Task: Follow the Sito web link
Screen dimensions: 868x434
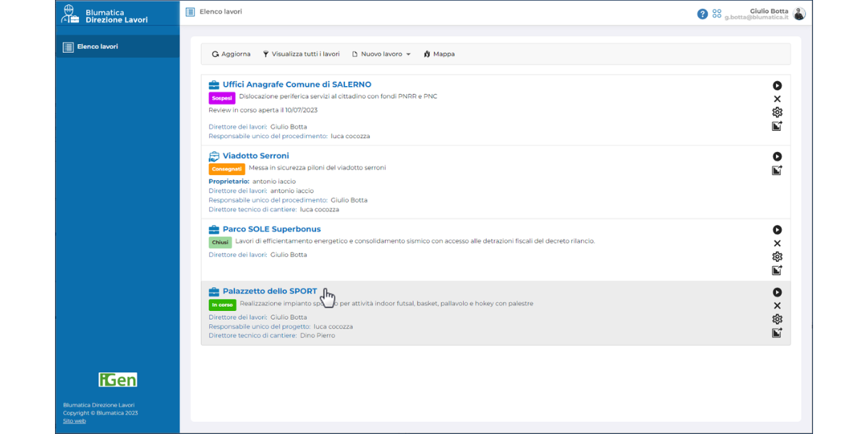Action: pos(75,421)
